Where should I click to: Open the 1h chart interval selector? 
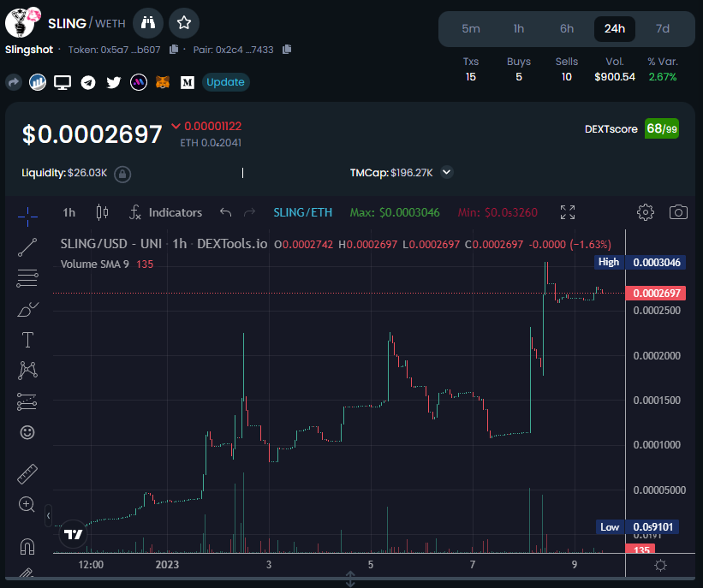(x=69, y=212)
